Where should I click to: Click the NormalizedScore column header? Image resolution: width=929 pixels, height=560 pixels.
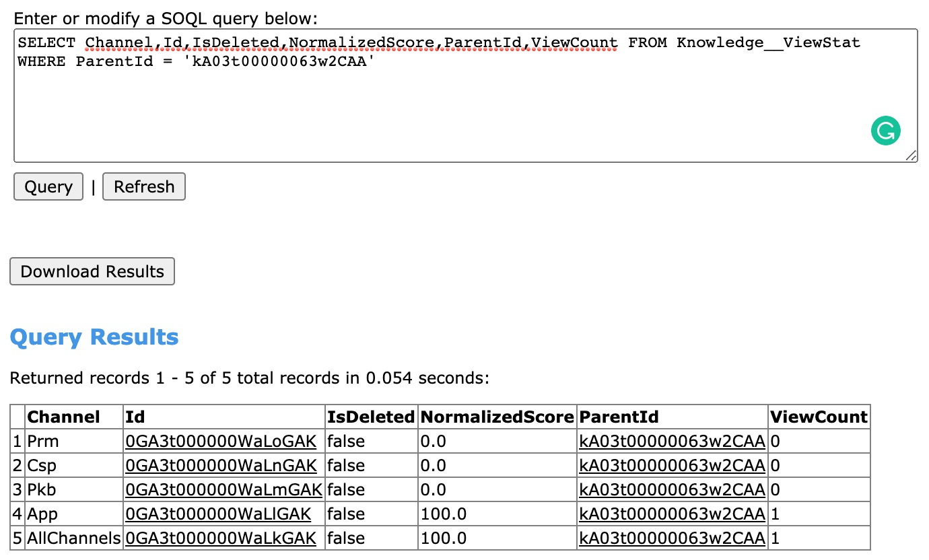pos(497,417)
